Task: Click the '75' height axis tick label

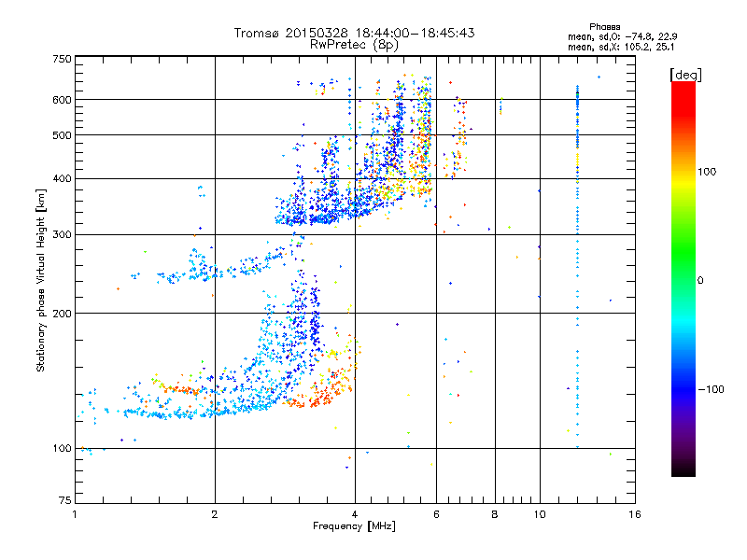Action: (x=65, y=500)
